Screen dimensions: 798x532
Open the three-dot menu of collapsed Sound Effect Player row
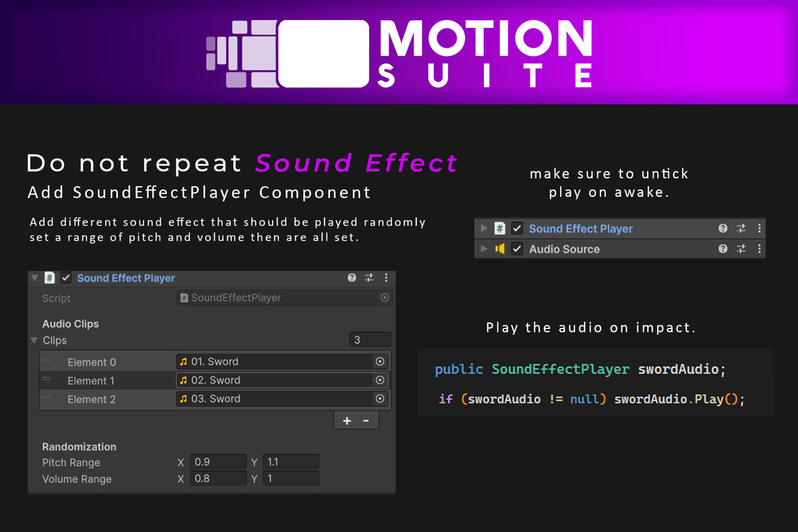(x=759, y=229)
